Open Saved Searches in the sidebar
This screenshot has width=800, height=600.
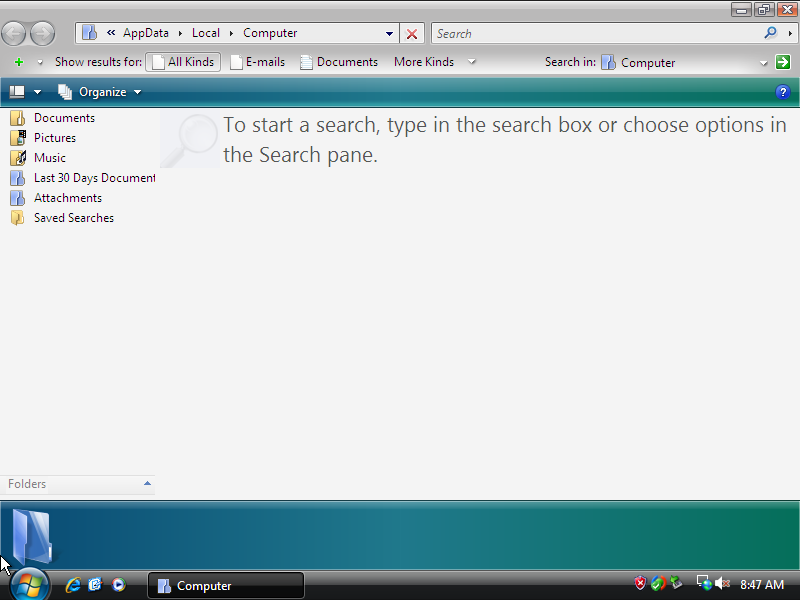[x=73, y=218]
